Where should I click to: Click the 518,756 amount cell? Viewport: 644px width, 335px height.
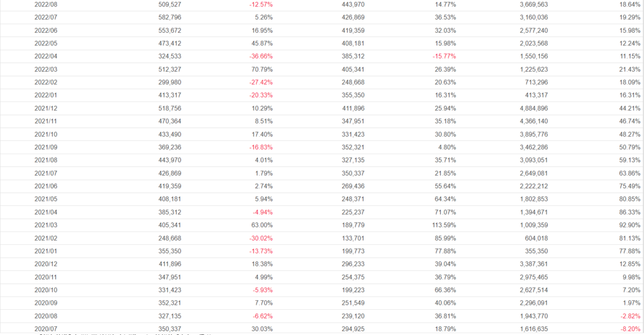pos(167,108)
